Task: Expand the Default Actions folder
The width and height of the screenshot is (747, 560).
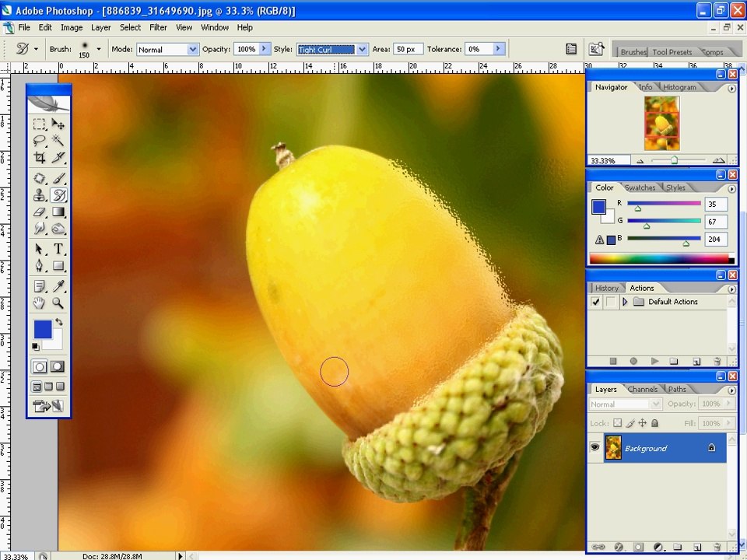Action: click(x=625, y=302)
